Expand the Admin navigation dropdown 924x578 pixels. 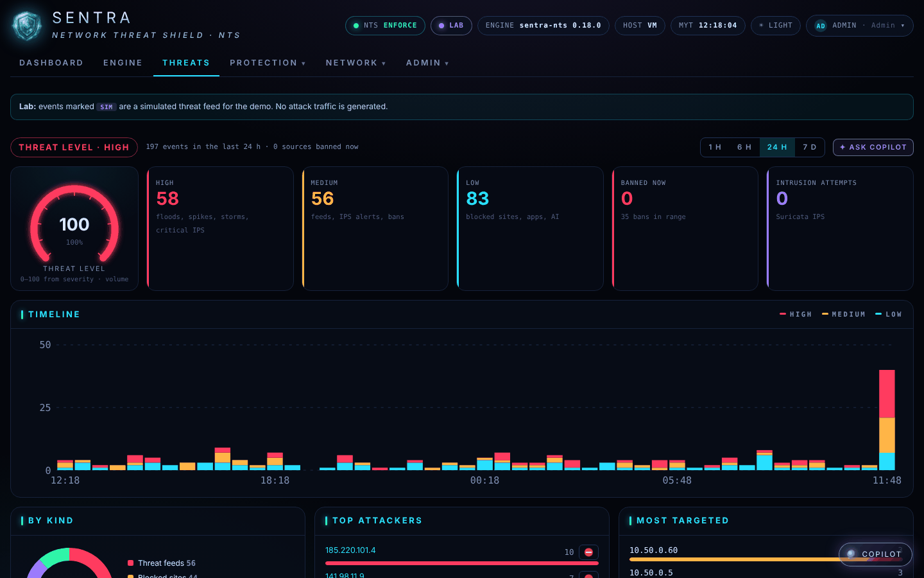coord(427,63)
